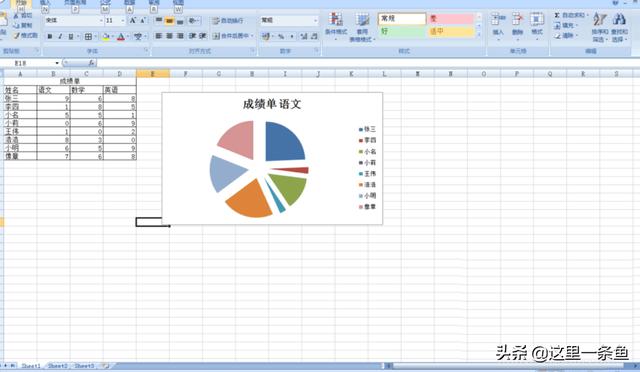Open the font name dropdown (宋体)
Screen dimensions: 640x372
tap(101, 20)
